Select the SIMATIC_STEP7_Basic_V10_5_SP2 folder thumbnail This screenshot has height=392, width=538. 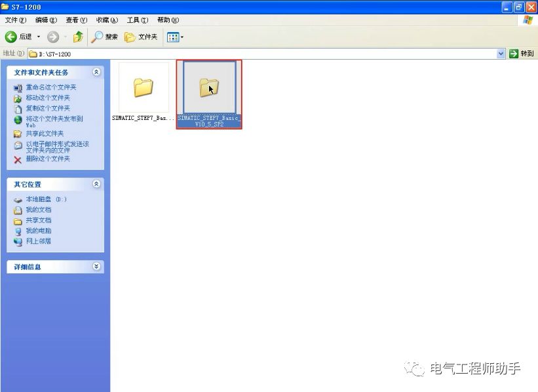click(209, 87)
